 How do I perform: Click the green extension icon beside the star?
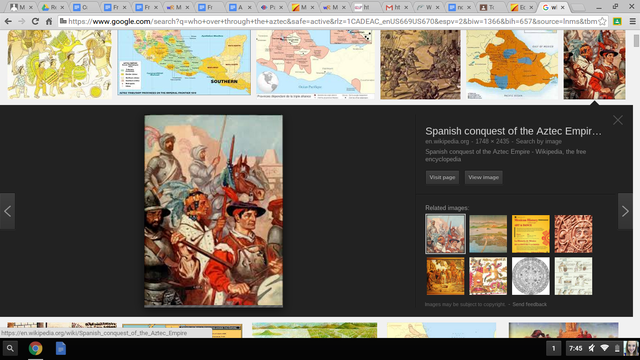[x=617, y=21]
